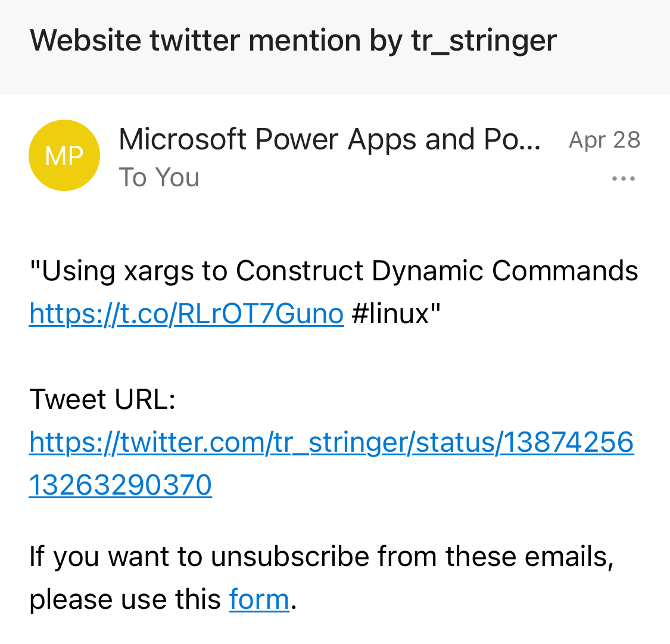Image resolution: width=670 pixels, height=644 pixels.
Task: Select the sender Microsoft Power Apps name
Action: tap(329, 139)
